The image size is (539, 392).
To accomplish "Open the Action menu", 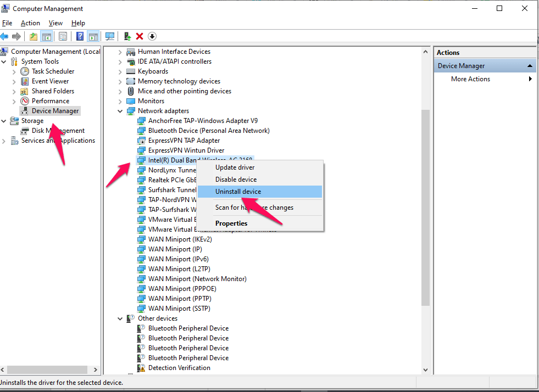I will [x=30, y=23].
